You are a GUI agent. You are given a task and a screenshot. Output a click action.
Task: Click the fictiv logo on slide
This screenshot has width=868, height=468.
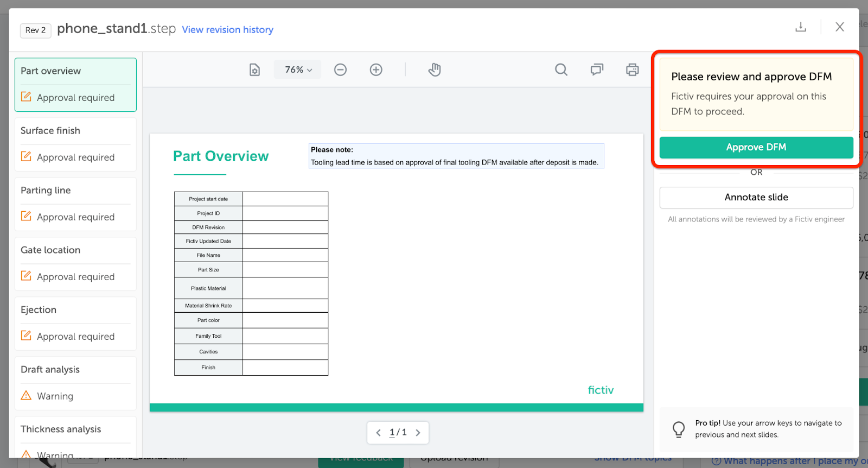[601, 390]
